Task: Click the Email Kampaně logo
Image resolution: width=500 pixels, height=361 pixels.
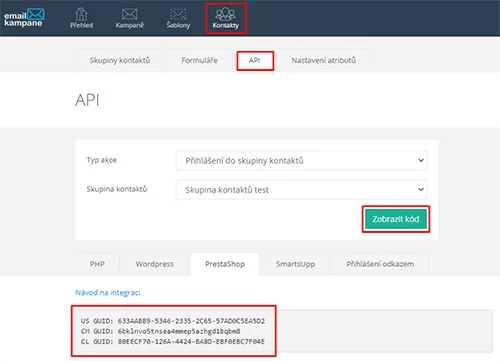Action: (x=24, y=18)
